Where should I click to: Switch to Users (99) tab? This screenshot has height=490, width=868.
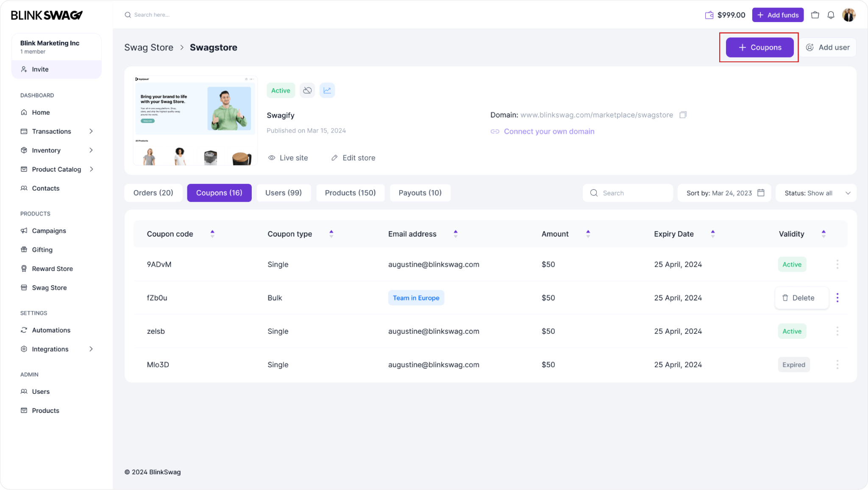(284, 193)
